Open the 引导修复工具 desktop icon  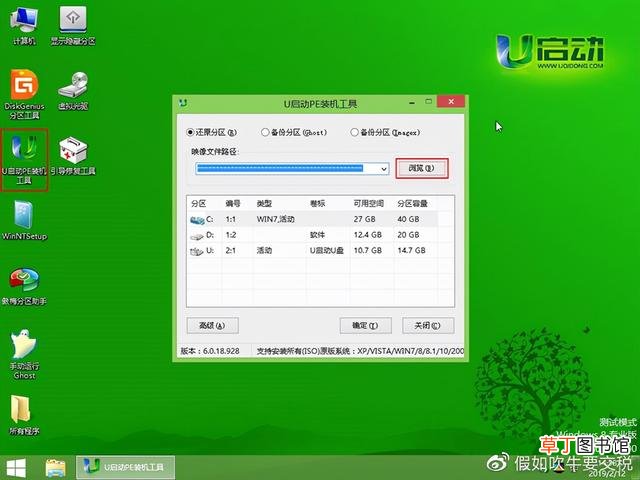pos(73,156)
